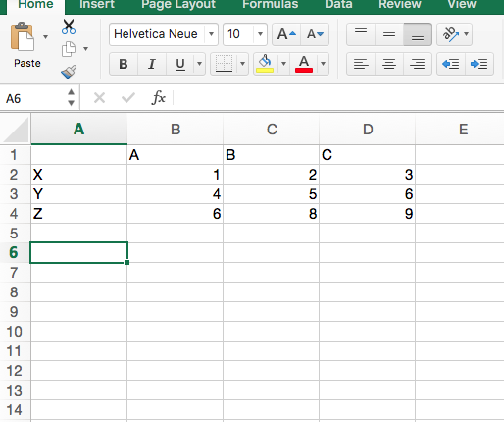Click the A6 Name Box field
Viewport: 504px width, 422px height.
pyautogui.click(x=32, y=98)
